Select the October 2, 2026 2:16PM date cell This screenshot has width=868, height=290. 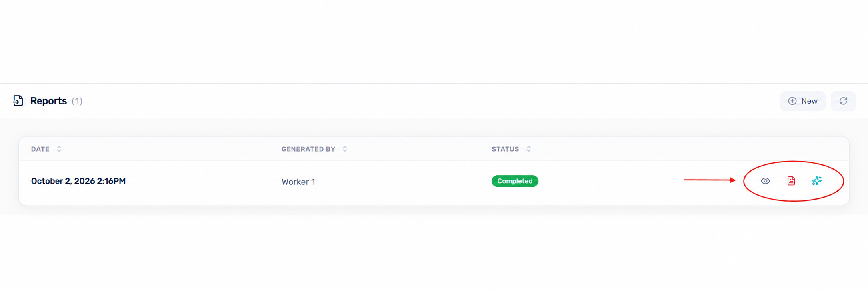coord(78,181)
